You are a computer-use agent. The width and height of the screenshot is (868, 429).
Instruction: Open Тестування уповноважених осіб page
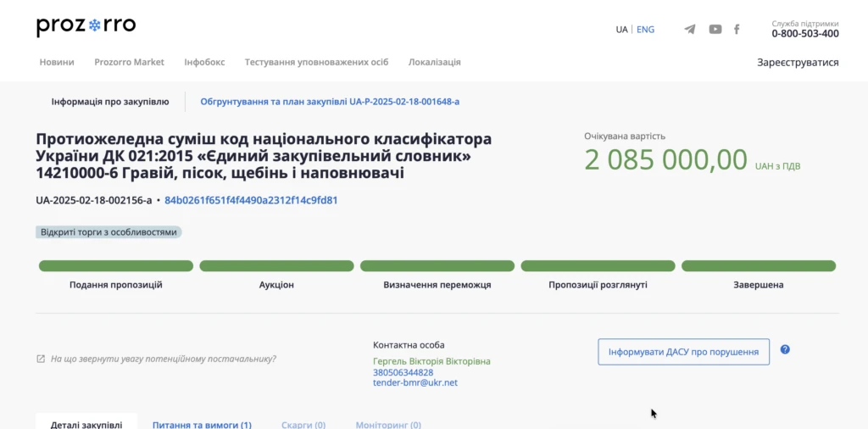click(316, 62)
